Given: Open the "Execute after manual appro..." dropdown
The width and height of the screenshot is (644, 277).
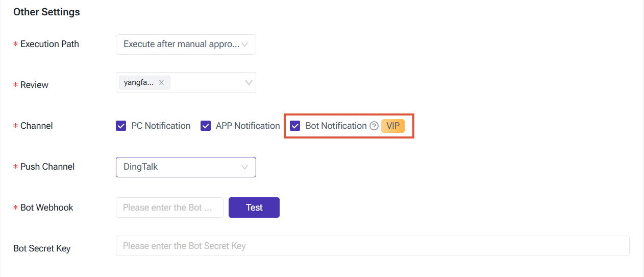Looking at the screenshot, I should 182,44.
